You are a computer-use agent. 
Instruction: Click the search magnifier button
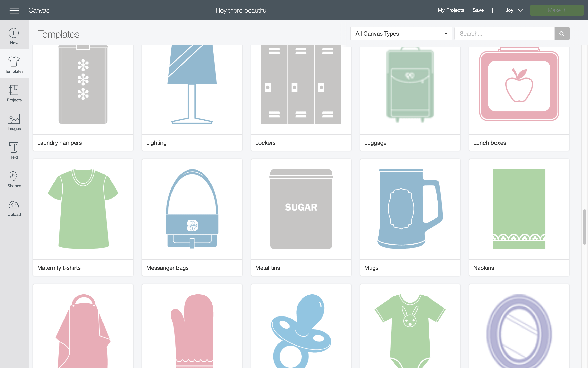pyautogui.click(x=562, y=34)
